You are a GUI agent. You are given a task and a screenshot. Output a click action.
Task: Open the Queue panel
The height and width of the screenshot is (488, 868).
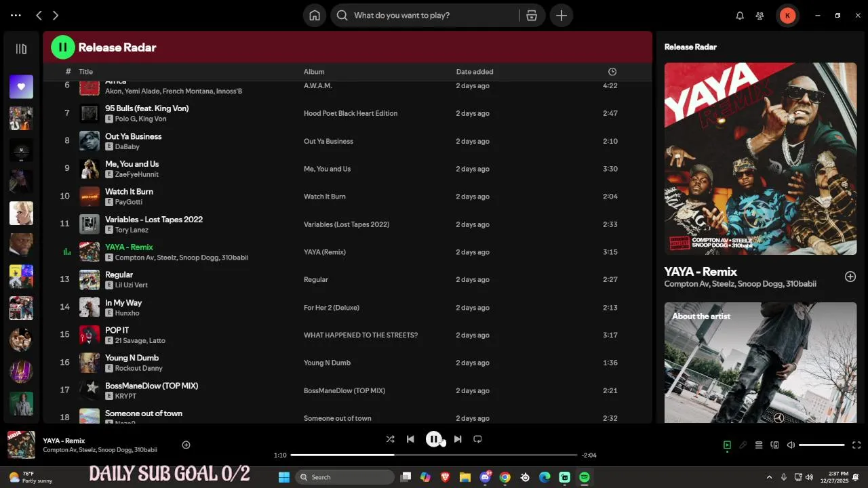(759, 445)
